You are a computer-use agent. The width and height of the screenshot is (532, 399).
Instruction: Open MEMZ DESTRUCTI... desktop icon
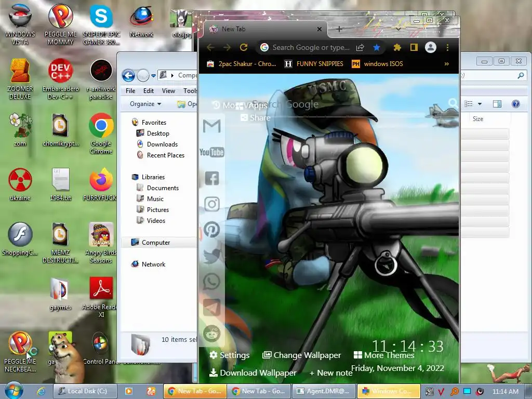[60, 243]
